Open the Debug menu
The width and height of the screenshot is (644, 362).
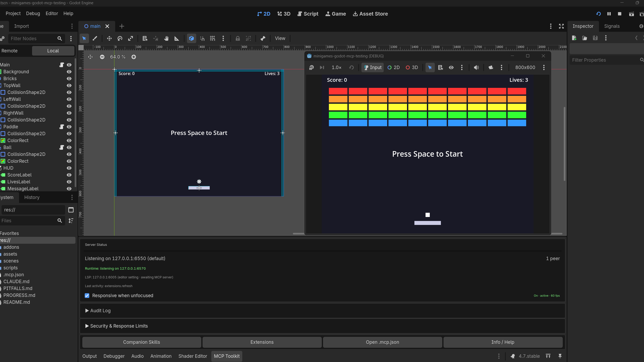coord(33,13)
